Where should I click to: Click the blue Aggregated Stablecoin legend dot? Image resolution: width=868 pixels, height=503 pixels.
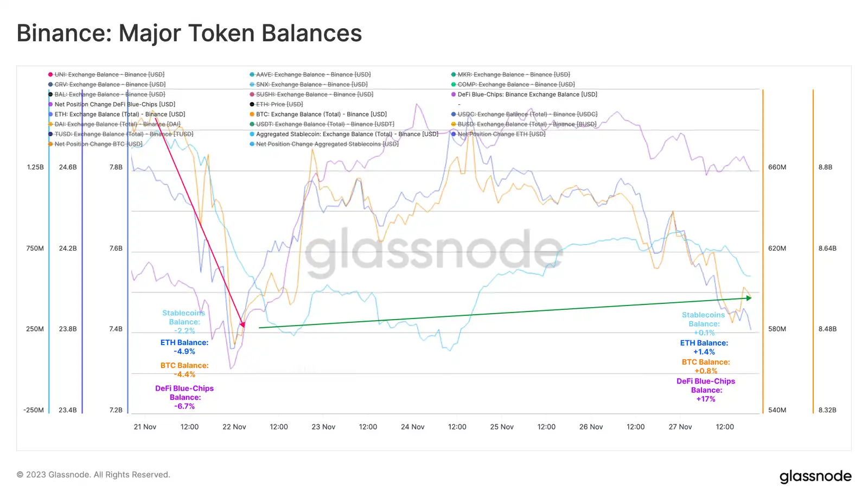[252, 134]
